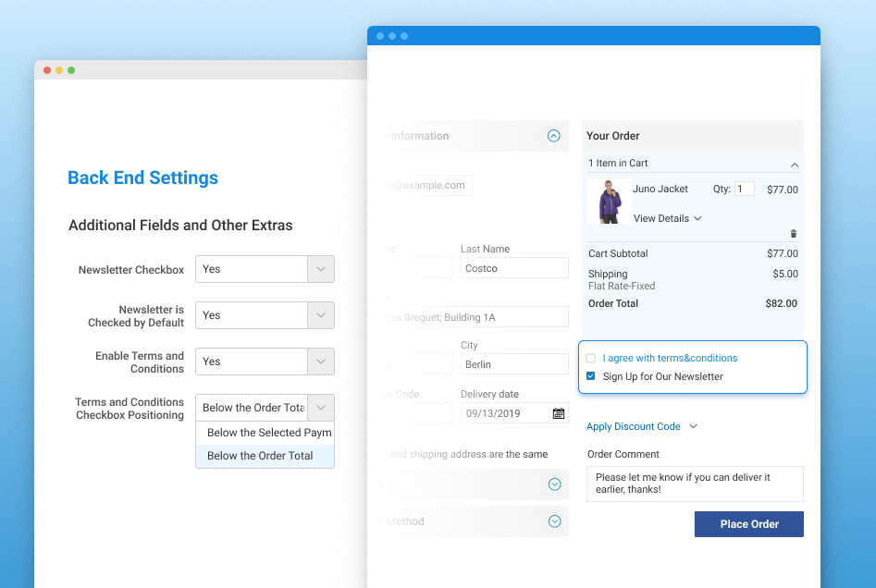Click the City field containing Berlin
The image size is (876, 588).
(x=514, y=364)
